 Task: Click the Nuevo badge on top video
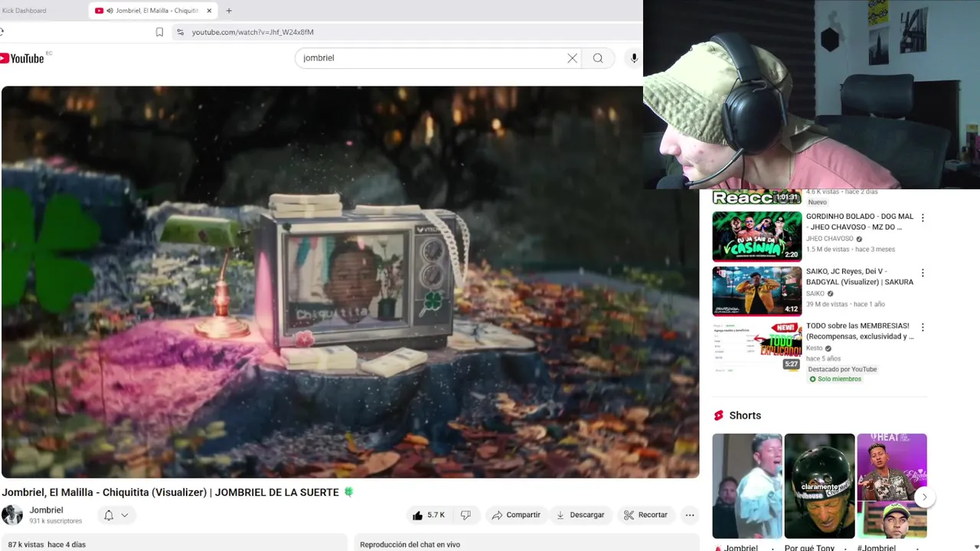click(818, 202)
